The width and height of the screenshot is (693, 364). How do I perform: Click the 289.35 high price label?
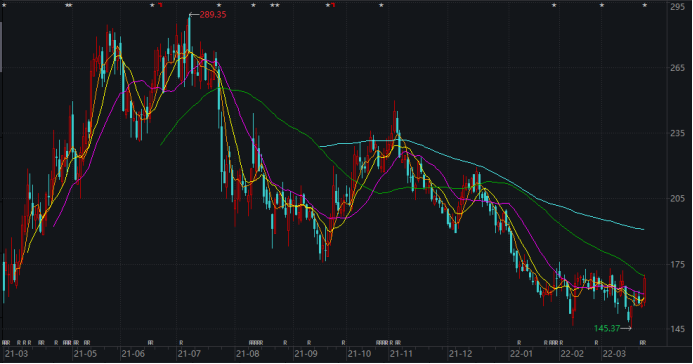(x=213, y=15)
